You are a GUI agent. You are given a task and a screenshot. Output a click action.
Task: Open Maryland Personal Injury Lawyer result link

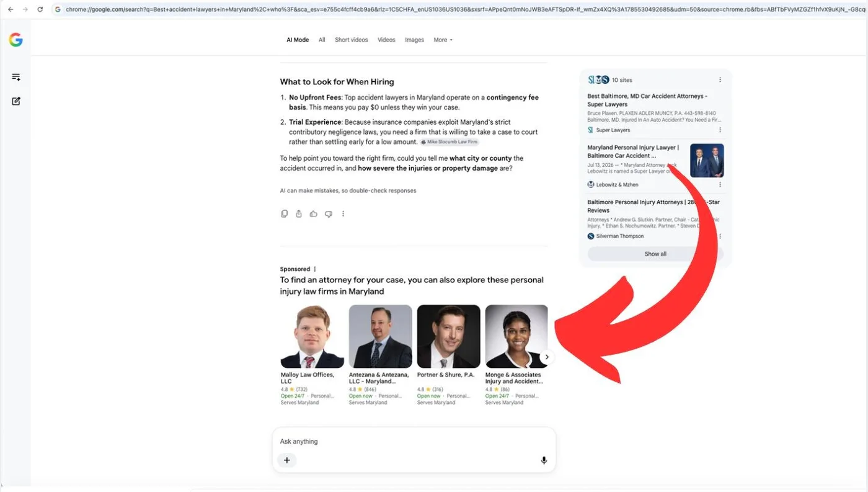click(634, 152)
